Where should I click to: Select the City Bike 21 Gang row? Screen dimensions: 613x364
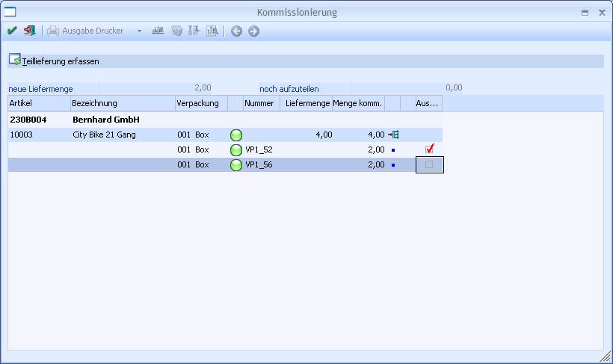[x=225, y=135]
